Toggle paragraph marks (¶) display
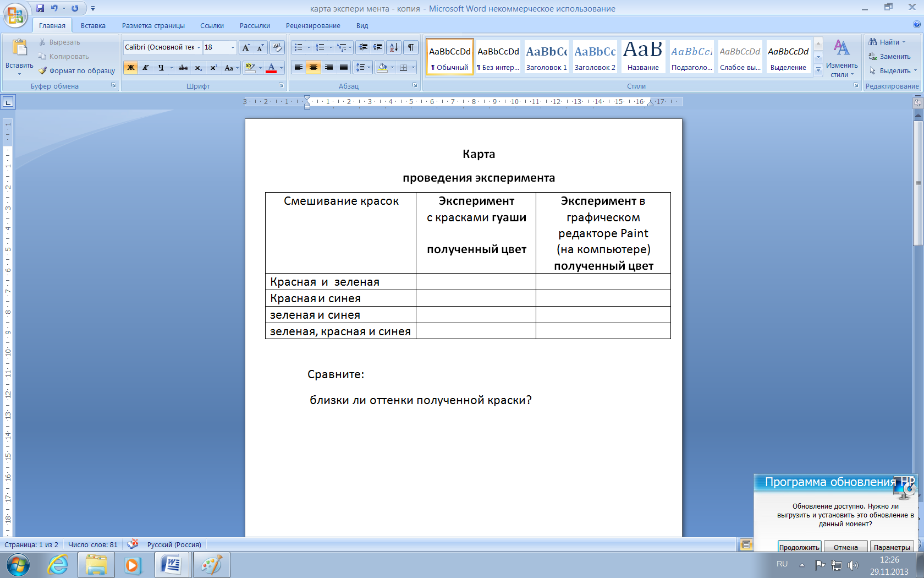This screenshot has width=924, height=578. click(411, 47)
